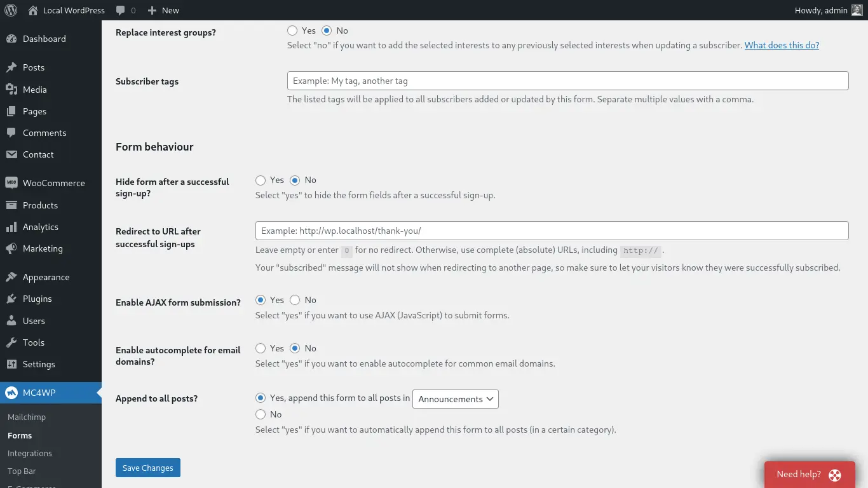This screenshot has height=488, width=868.
Task: Select Yes for email domain autocomplete
Action: [261, 348]
